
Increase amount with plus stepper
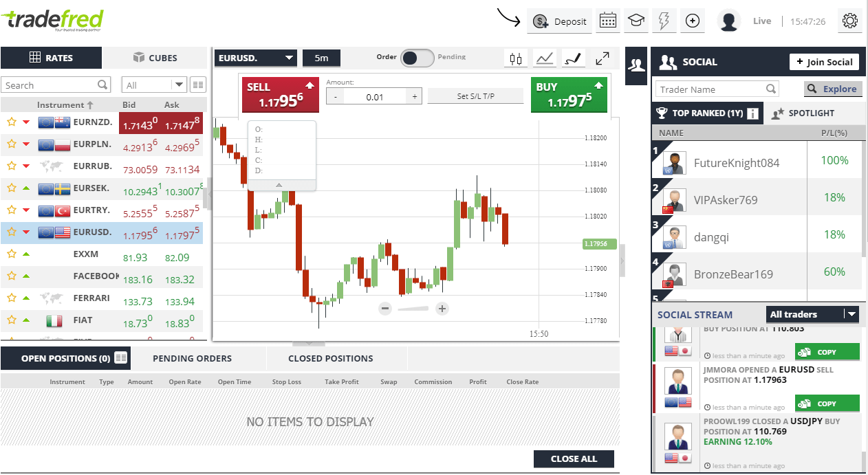pyautogui.click(x=415, y=97)
